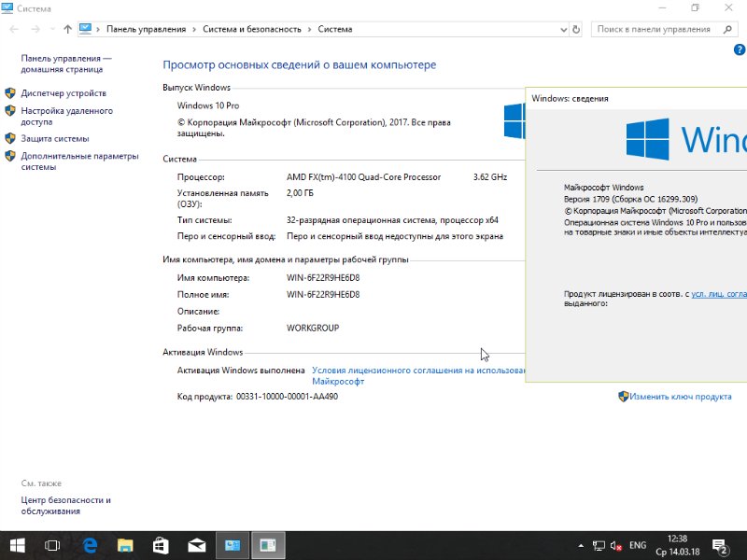Click the search magnifier icon

pyautogui.click(x=727, y=30)
